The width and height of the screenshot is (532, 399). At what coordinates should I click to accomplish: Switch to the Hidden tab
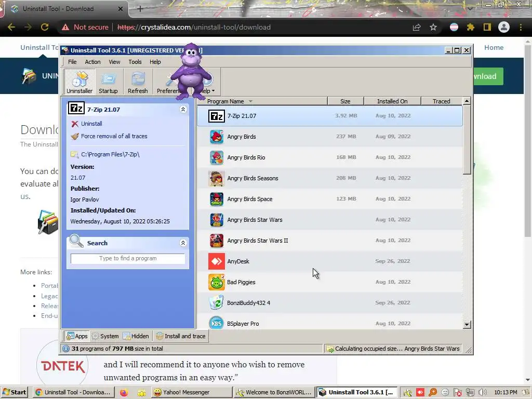tap(136, 336)
